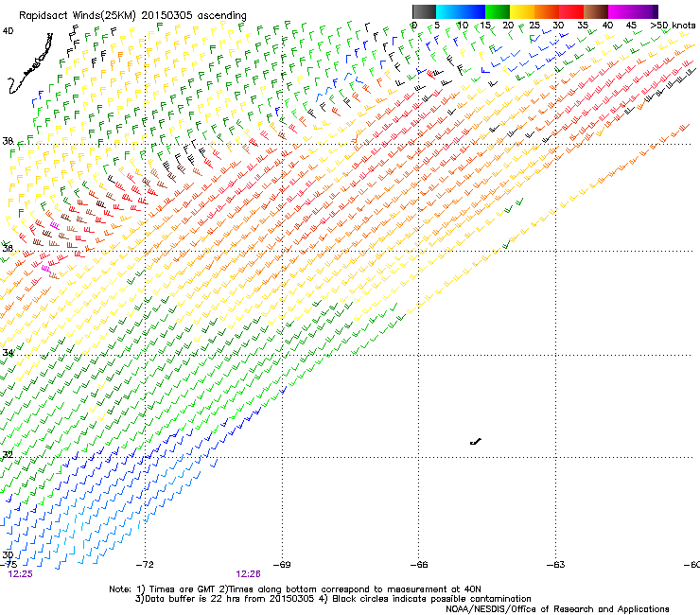
Task: Click the "36" latitude label
Action: click(8, 248)
